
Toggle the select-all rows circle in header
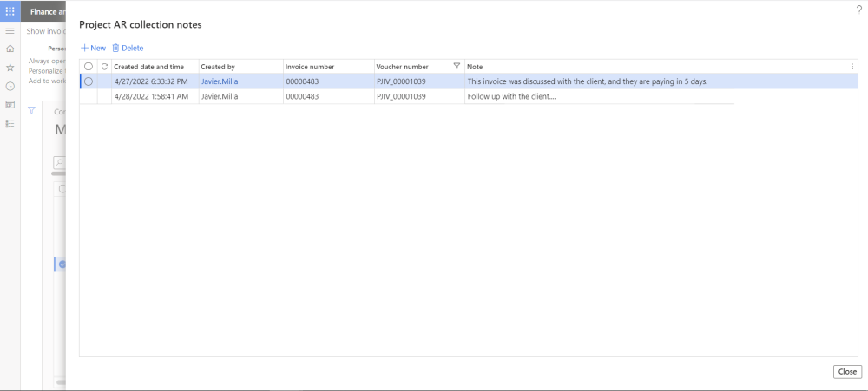(88, 67)
